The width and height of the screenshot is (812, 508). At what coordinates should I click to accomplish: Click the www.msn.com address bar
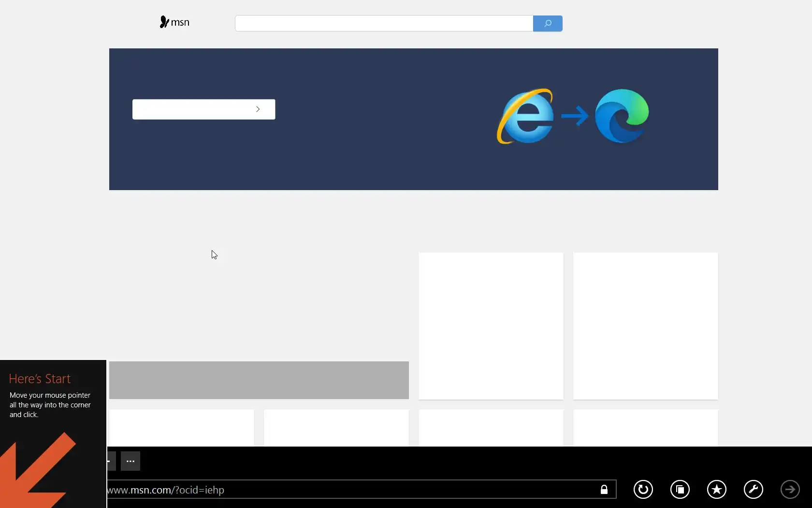[x=362, y=490]
